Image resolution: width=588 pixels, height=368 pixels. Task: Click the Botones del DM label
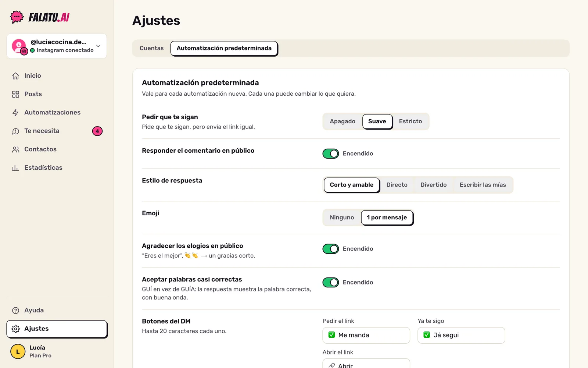click(x=166, y=321)
